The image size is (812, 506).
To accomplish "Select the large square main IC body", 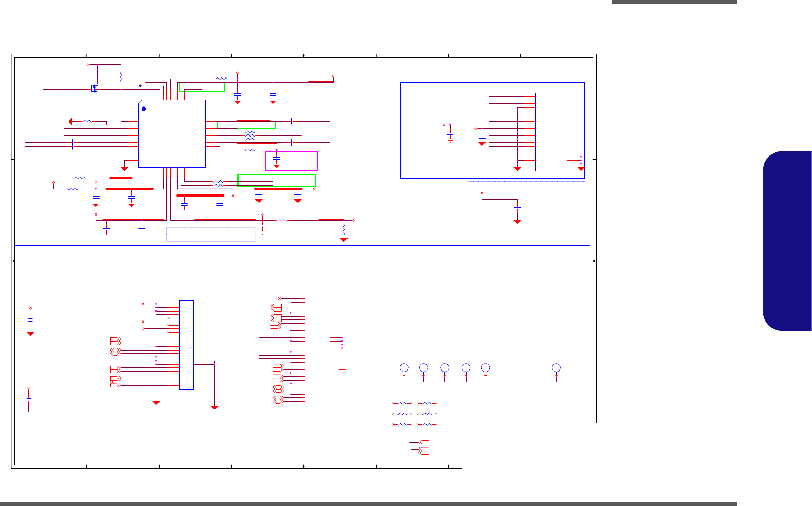I will [x=172, y=134].
